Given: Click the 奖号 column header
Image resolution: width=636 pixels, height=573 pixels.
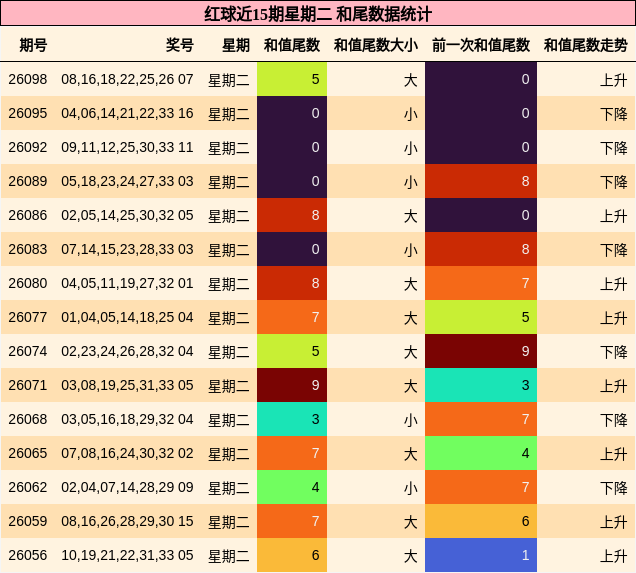Looking at the screenshot, I should (x=180, y=45).
